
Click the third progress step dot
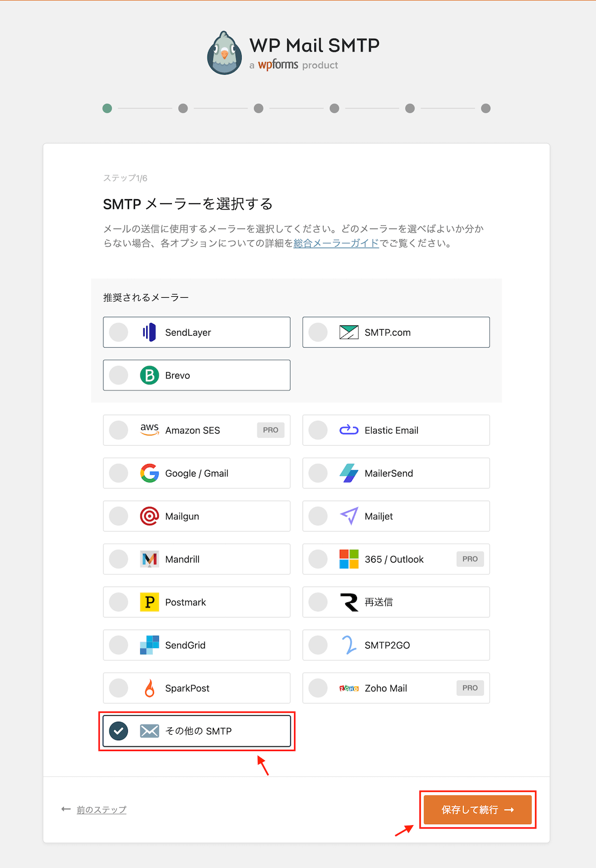tap(258, 108)
